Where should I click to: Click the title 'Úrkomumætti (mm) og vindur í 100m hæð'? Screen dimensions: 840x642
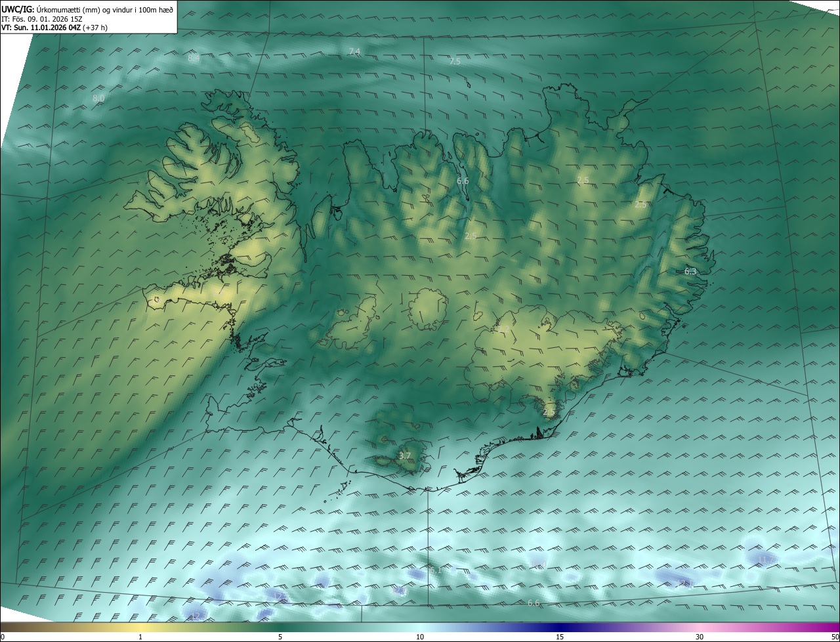click(x=105, y=10)
